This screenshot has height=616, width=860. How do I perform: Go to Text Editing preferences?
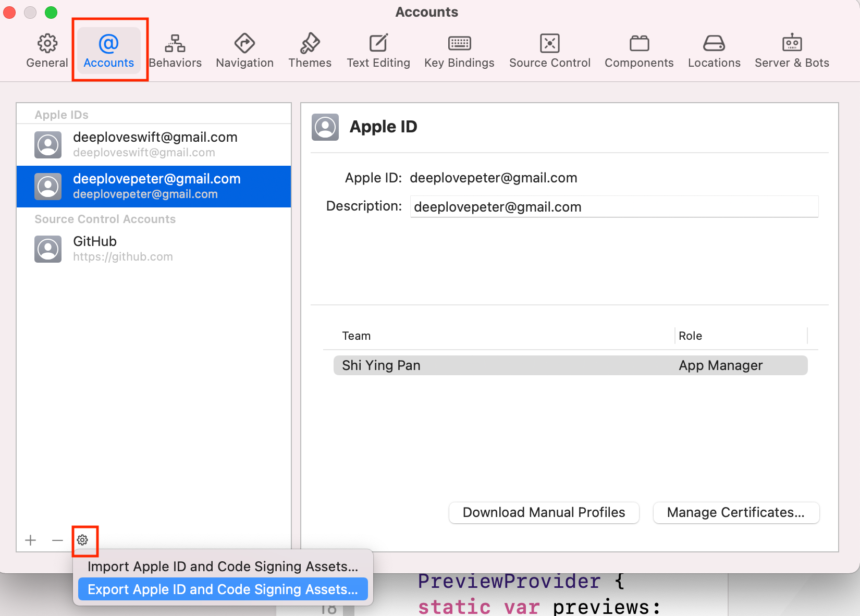(x=378, y=51)
